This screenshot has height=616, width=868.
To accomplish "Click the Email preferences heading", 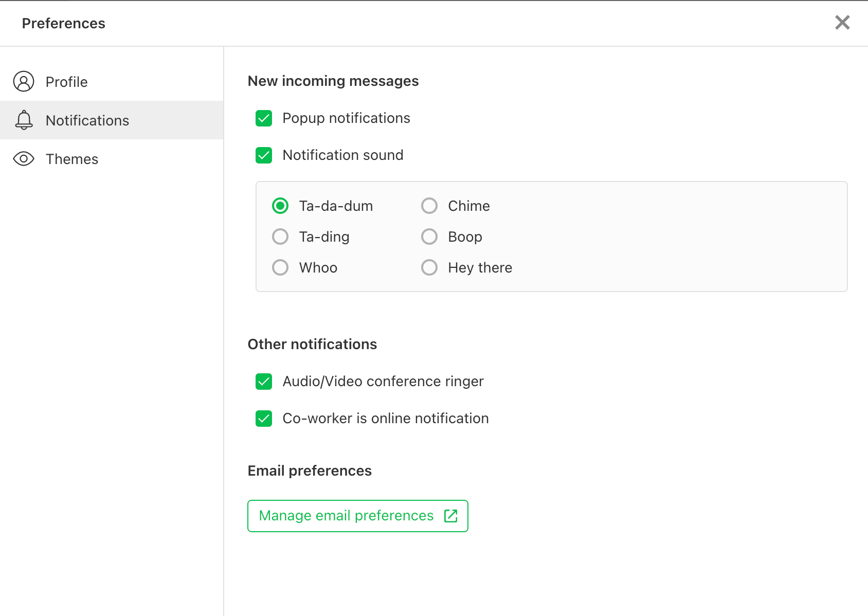I will 310,471.
